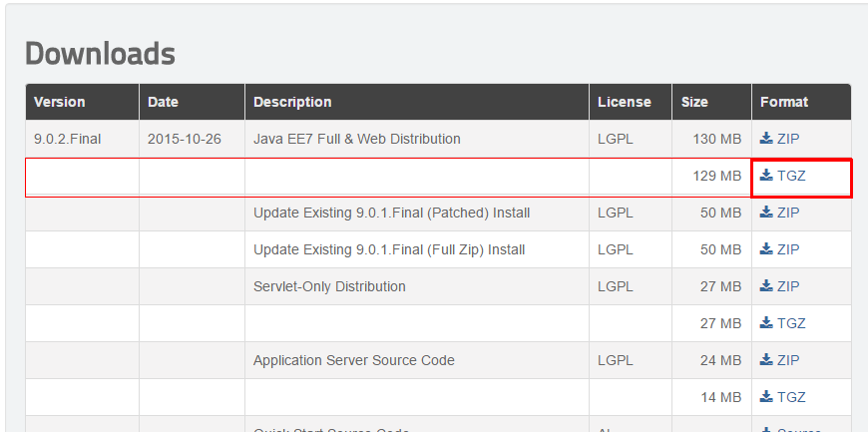Click download icon for Servlet-Only Distribution ZIP
This screenshot has width=868, height=432.
[x=766, y=285]
